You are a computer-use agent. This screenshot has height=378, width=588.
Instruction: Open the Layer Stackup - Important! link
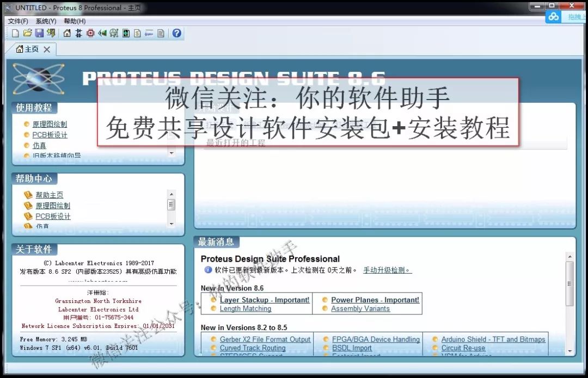click(265, 300)
